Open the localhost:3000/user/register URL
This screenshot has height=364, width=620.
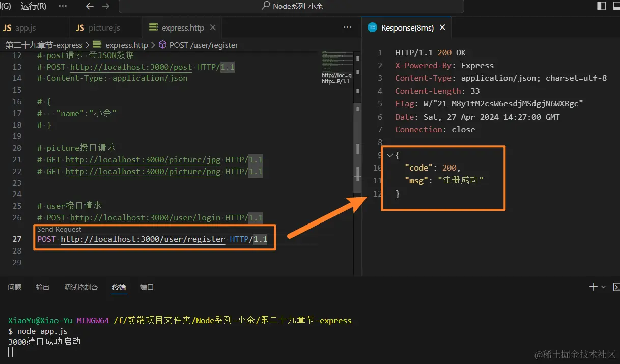[143, 239]
